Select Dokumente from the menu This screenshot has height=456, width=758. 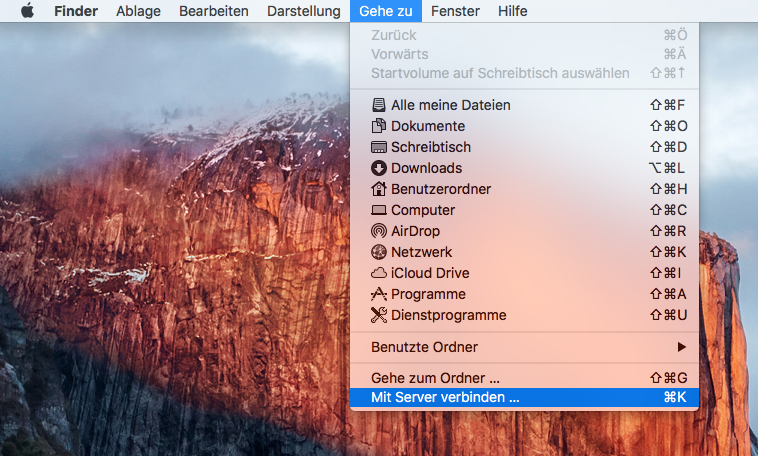tap(427, 126)
